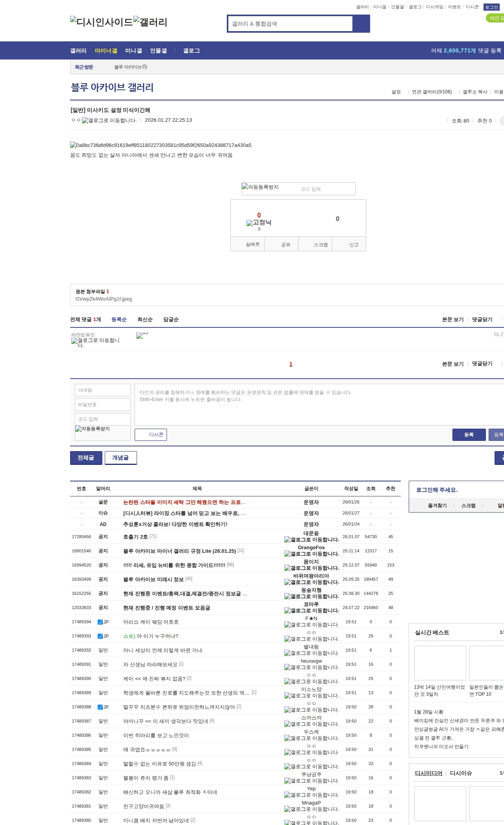The height and width of the screenshot is (825, 504).
Task: Sort comments by 최신순
Action: [145, 320]
